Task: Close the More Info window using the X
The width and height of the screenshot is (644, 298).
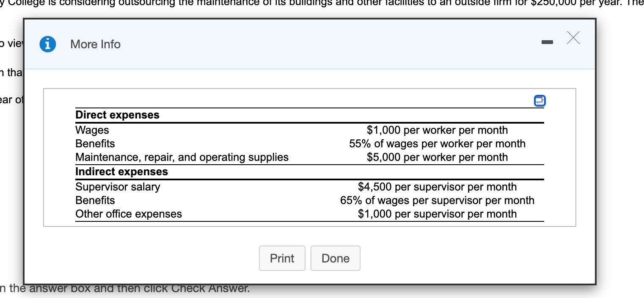Action: (573, 38)
